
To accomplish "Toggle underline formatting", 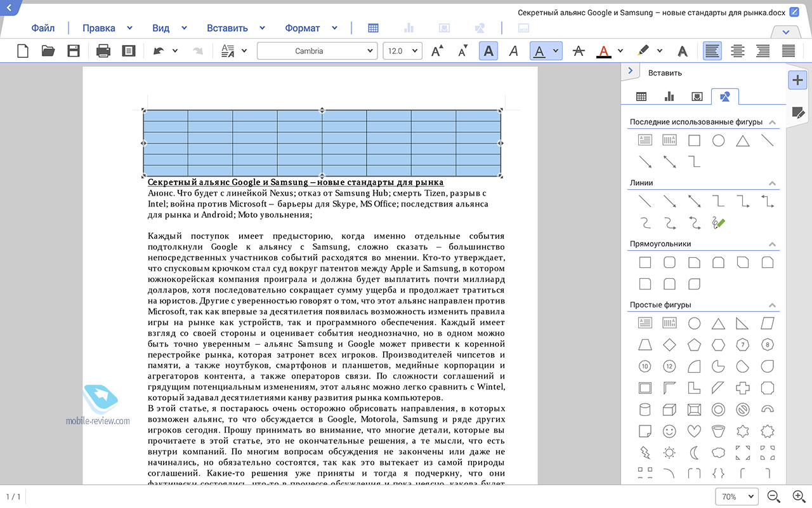I will pyautogui.click(x=539, y=51).
